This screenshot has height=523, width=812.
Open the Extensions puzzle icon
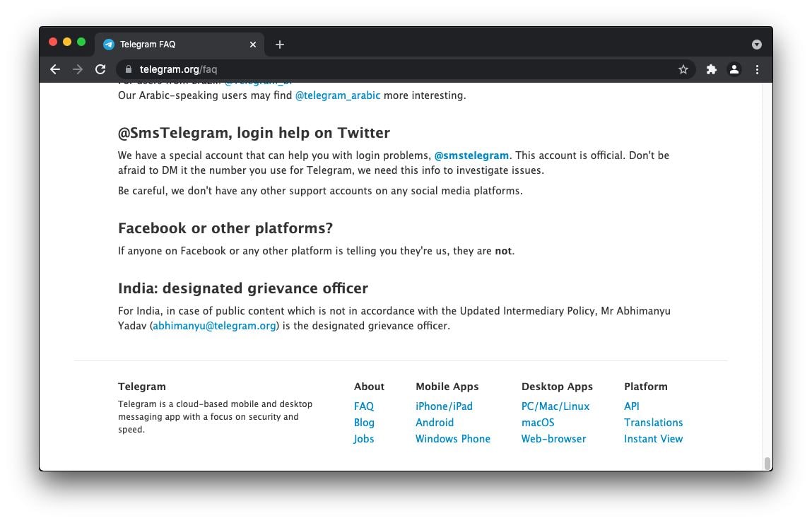[x=712, y=69]
